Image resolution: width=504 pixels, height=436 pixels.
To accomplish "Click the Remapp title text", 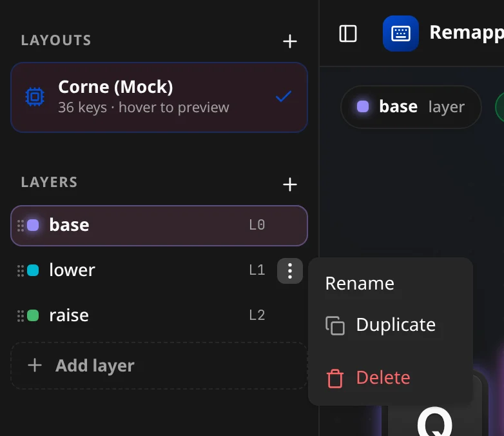I will tap(467, 33).
